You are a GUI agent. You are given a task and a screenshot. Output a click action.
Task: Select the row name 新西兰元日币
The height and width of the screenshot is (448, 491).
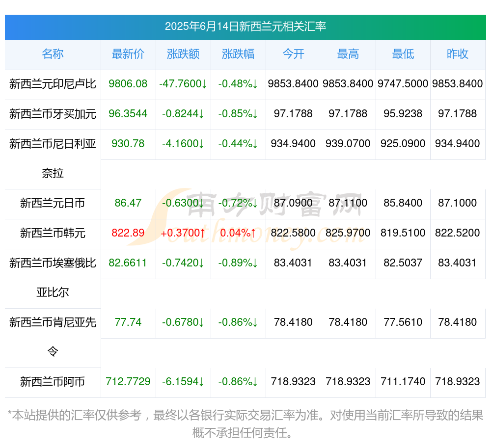[x=53, y=203]
